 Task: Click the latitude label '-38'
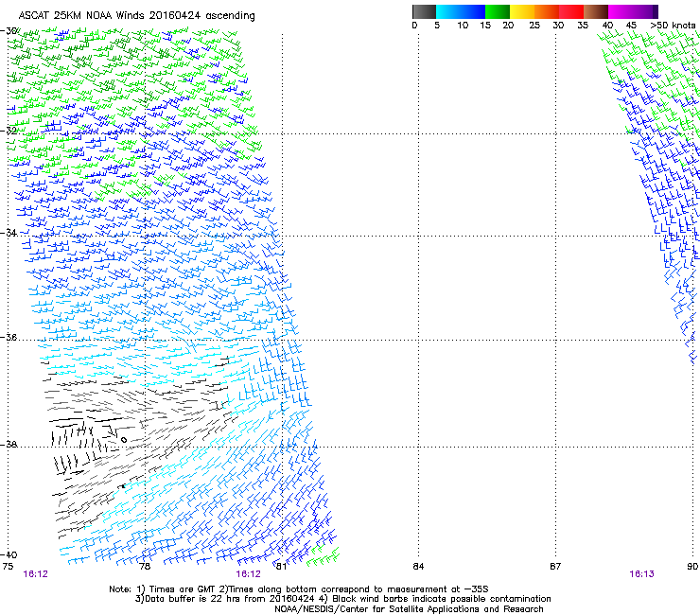9,445
